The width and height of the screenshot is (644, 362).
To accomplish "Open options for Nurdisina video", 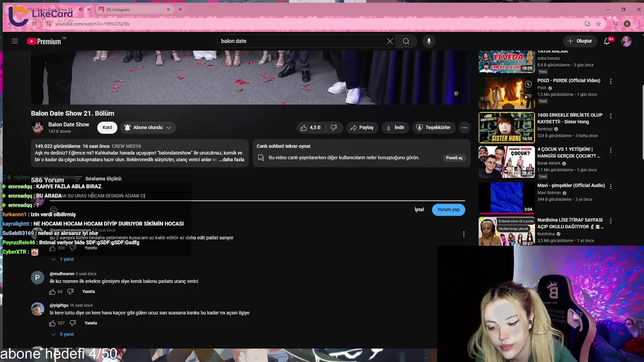I will 611,221.
